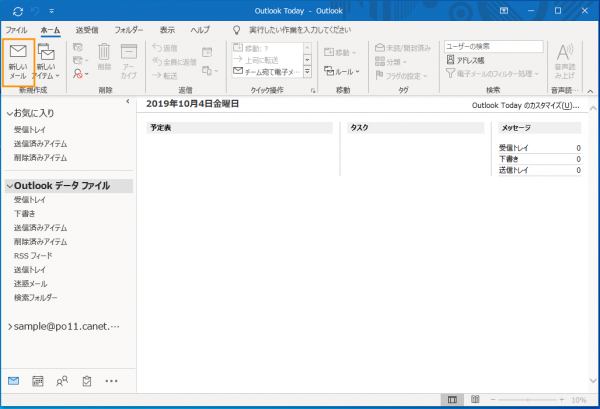The image size is (600, 409).
Task: Select quick step 移動: ?
Action: point(267,48)
